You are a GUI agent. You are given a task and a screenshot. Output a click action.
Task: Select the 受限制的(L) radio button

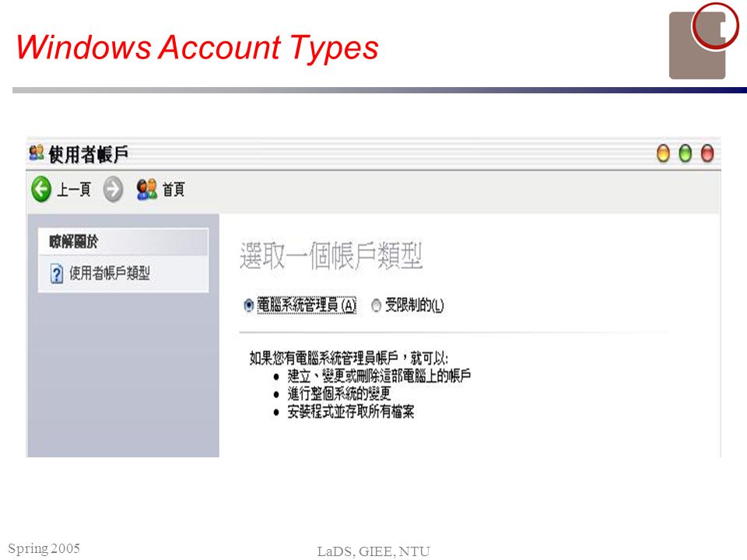377,305
